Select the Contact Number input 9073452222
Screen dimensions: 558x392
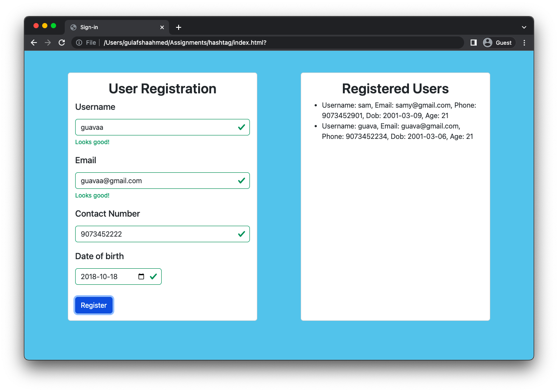tap(163, 234)
